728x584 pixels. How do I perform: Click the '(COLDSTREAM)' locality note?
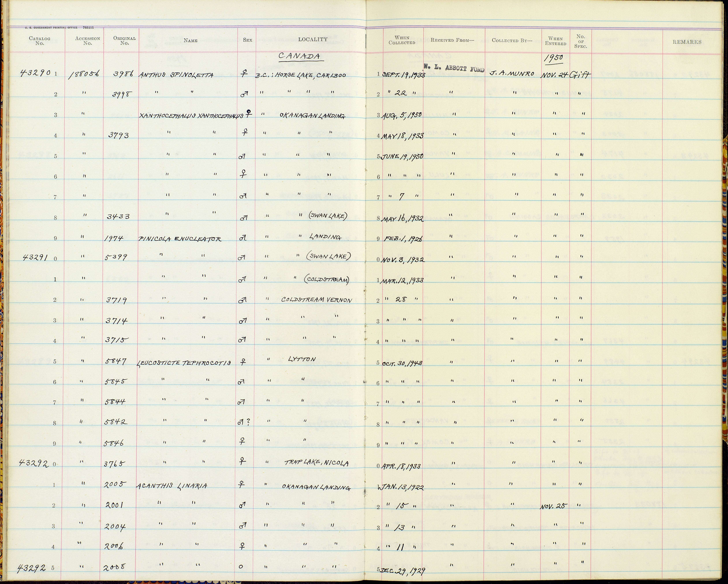coord(327,280)
